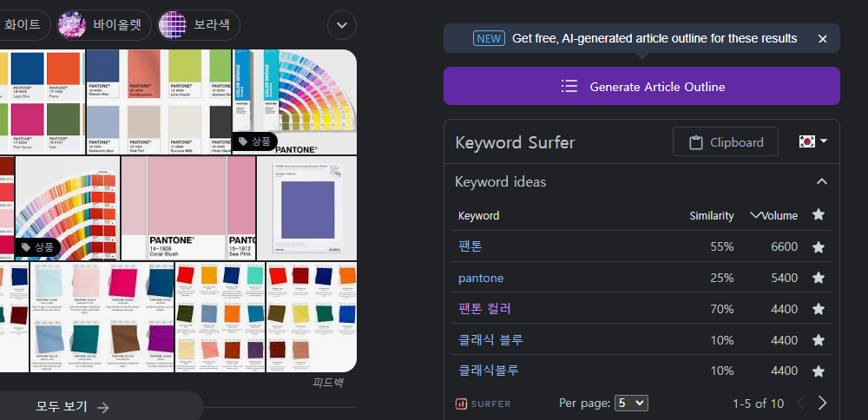Viewport: 868px width, 420px height.
Task: Go to next page of keywords
Action: coord(822,403)
